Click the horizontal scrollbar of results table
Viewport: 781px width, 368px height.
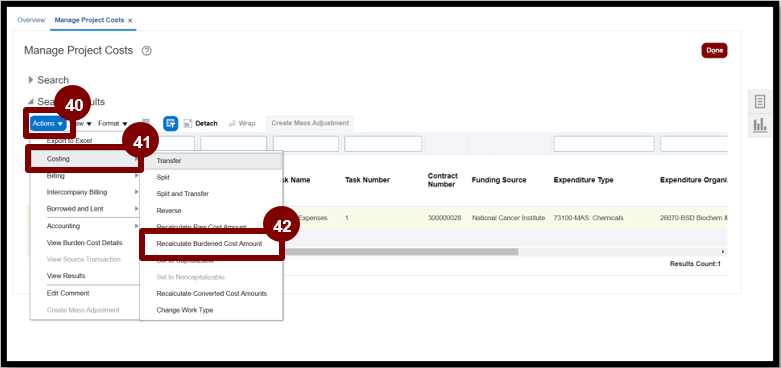pos(401,252)
